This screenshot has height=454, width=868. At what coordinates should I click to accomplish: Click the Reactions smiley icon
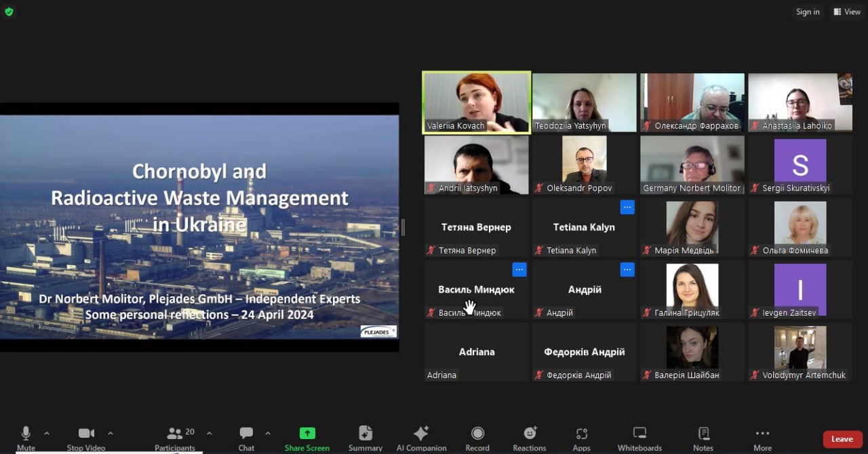530,434
